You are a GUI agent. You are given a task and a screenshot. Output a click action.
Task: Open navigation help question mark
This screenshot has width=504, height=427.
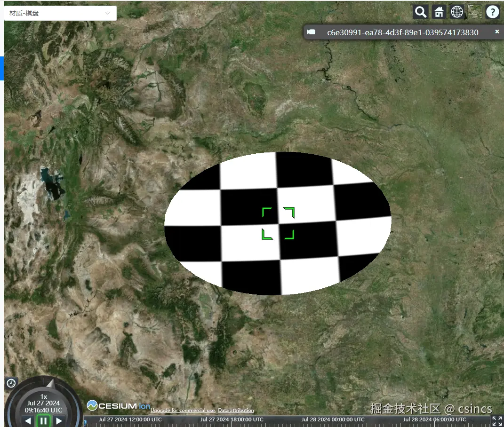[492, 12]
